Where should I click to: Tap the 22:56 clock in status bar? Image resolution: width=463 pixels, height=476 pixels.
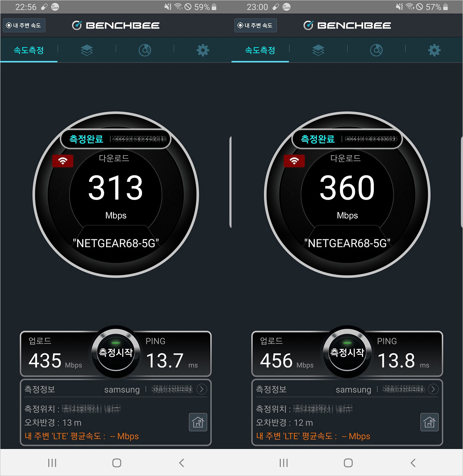point(25,7)
